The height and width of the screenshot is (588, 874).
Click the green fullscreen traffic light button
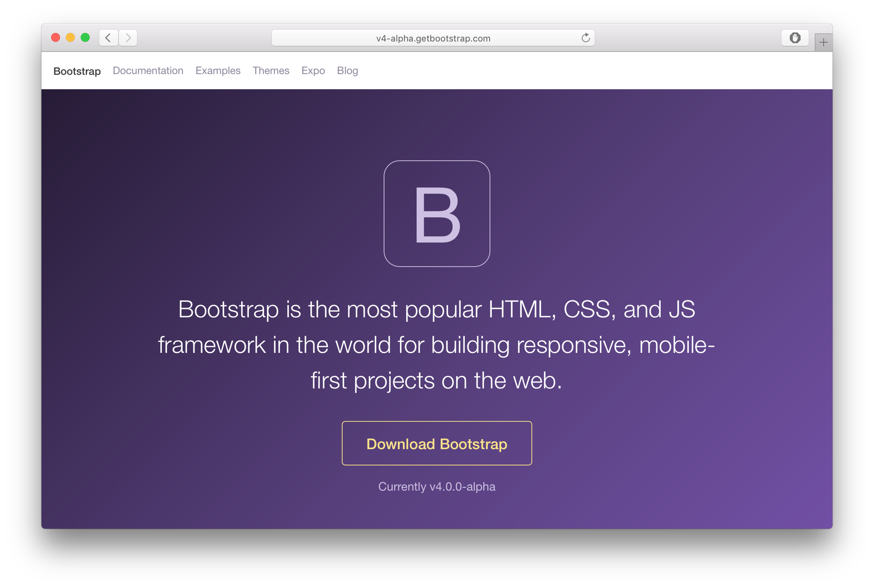(85, 38)
